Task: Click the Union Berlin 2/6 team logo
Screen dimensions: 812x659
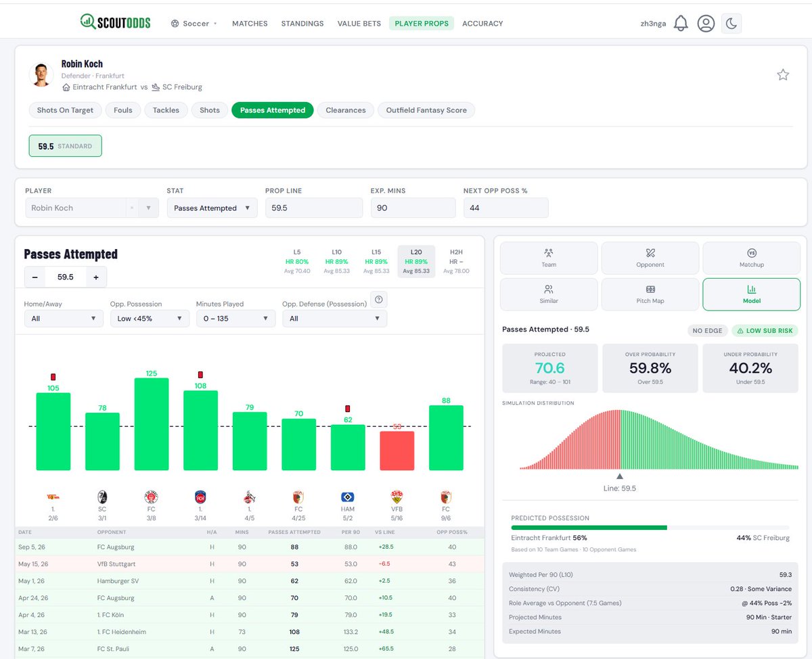Action: click(53, 497)
